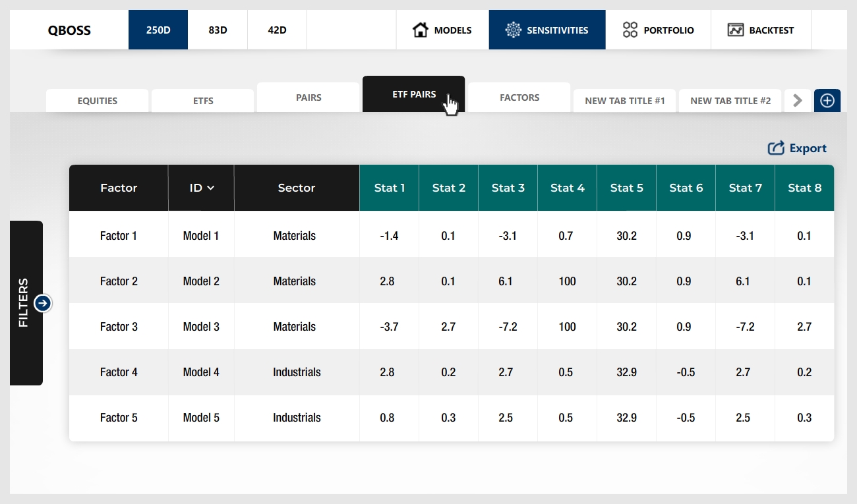The height and width of the screenshot is (504, 857).
Task: Click the Backtest chart icon
Action: coord(736,30)
